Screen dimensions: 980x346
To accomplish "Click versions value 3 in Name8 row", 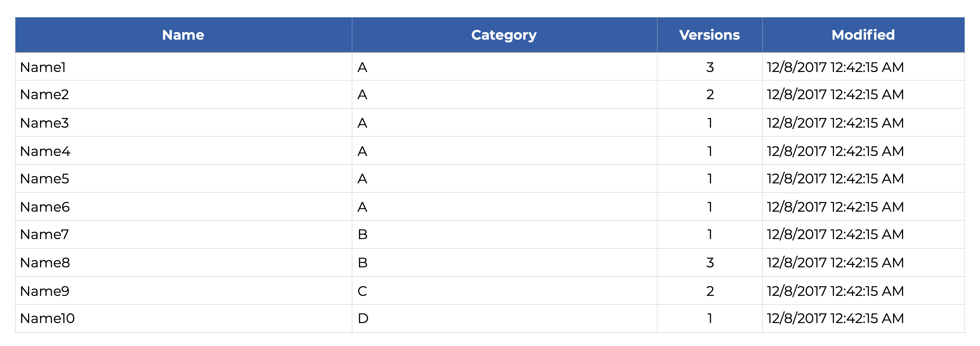I will (x=710, y=263).
